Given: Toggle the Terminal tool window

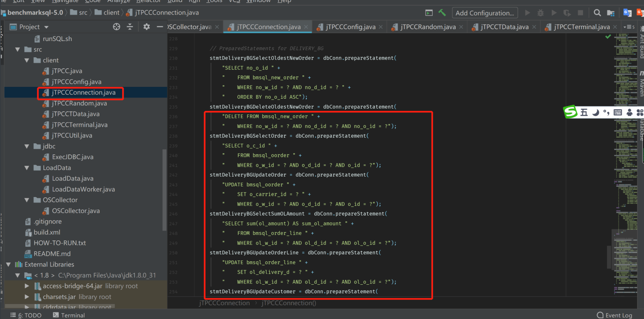Looking at the screenshot, I should 69,315.
